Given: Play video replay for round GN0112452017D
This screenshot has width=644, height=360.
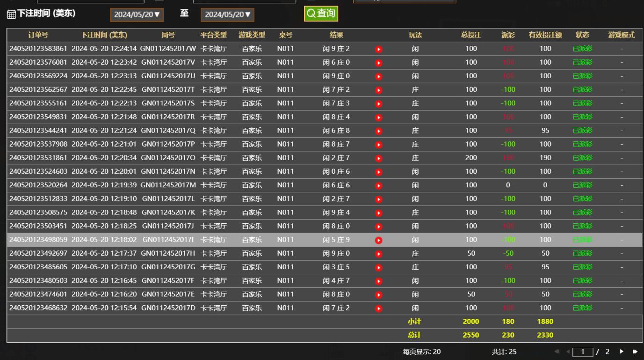Looking at the screenshot, I should pos(379,309).
